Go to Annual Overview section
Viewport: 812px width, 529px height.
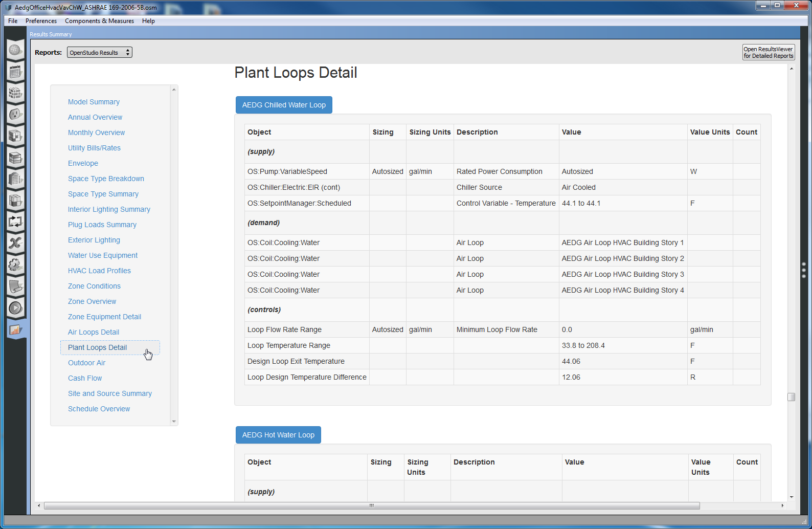pos(95,117)
